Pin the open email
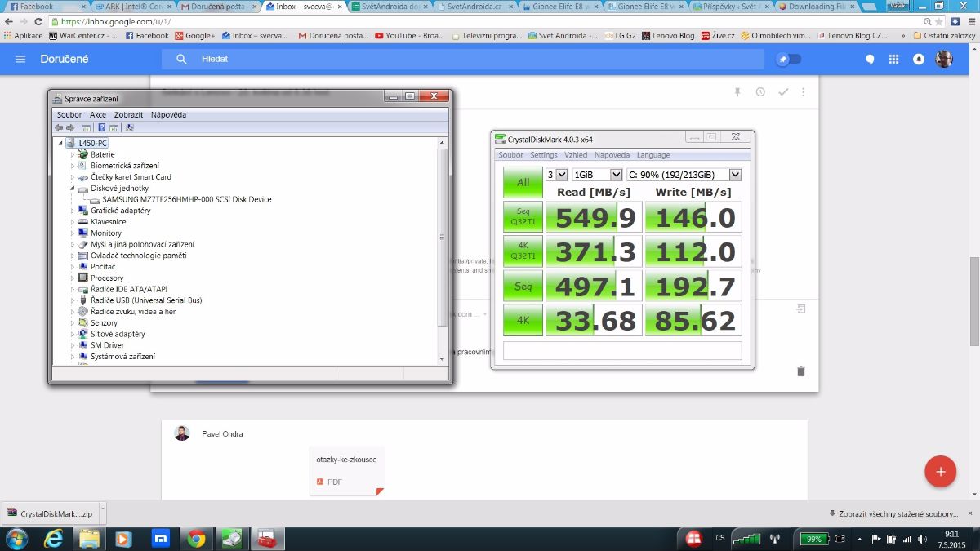The image size is (980, 551). (737, 92)
